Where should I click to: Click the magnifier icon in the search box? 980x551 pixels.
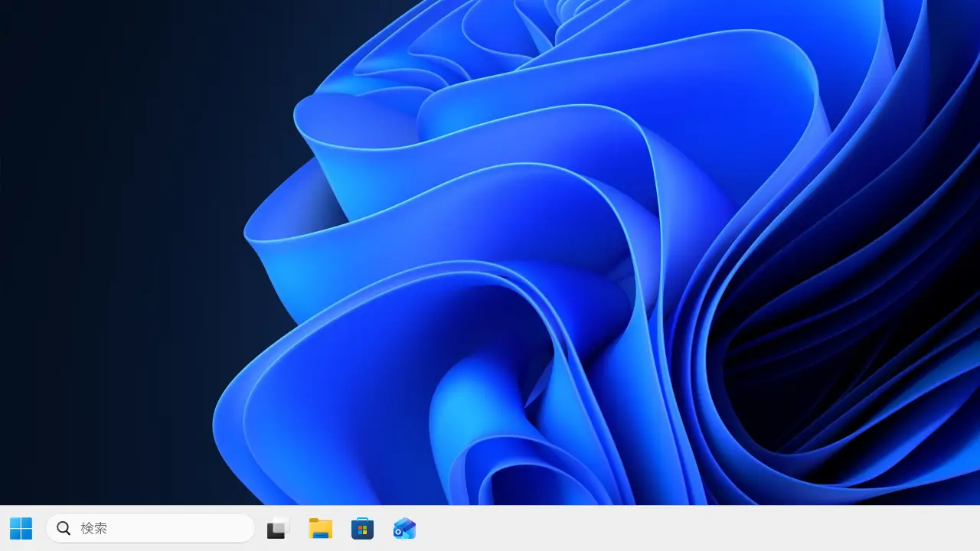point(64,528)
